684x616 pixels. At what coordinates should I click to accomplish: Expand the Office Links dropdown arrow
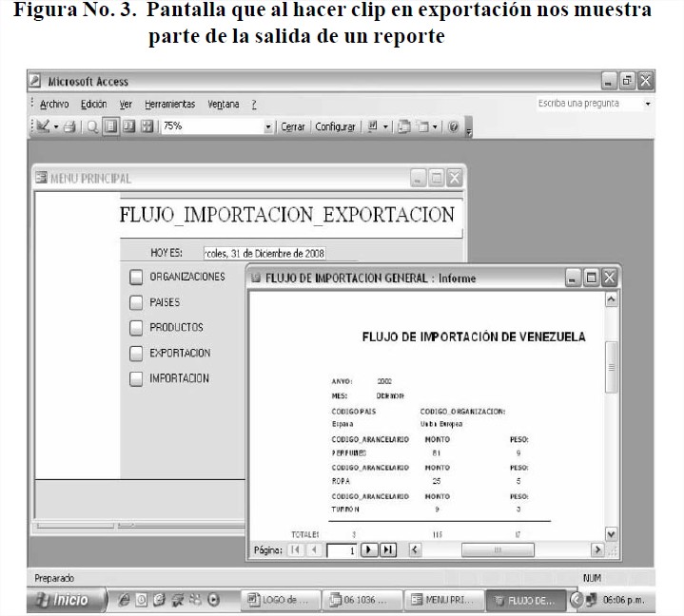click(385, 126)
